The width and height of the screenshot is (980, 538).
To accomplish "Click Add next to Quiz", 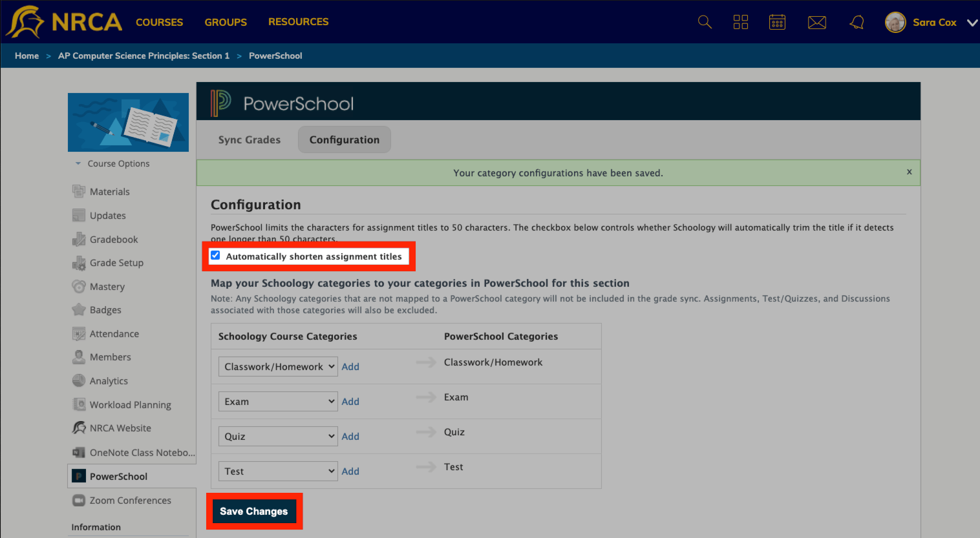I will click(350, 436).
